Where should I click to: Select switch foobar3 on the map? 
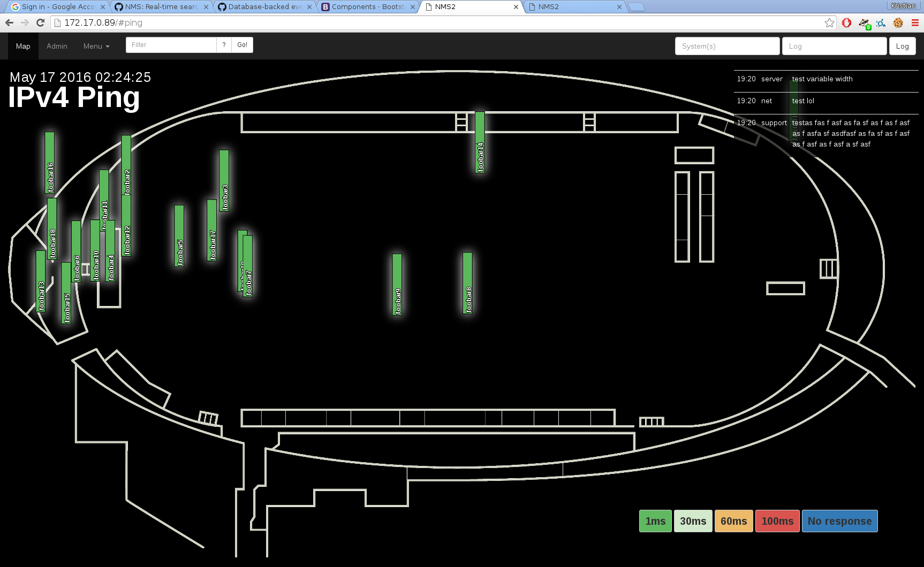(x=224, y=181)
